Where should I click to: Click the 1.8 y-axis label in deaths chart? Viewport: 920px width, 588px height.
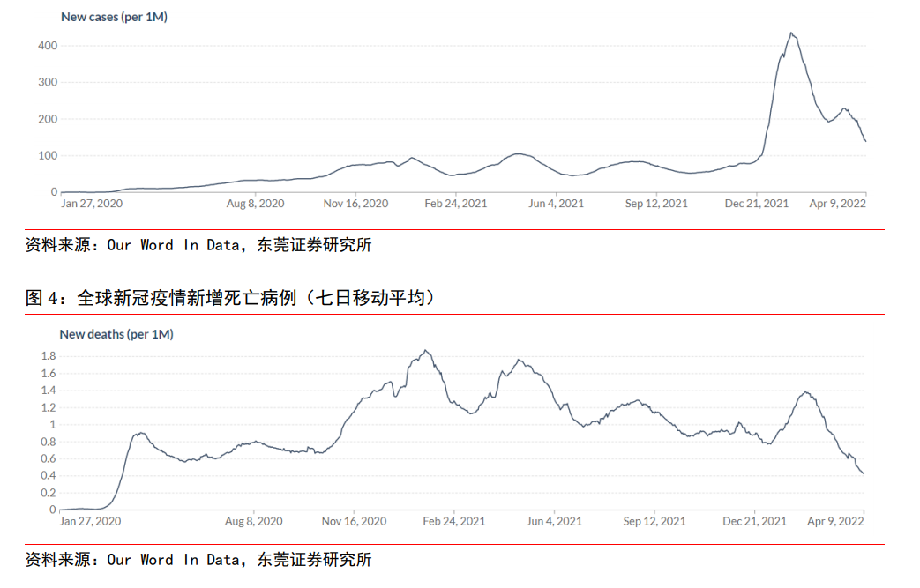49,356
